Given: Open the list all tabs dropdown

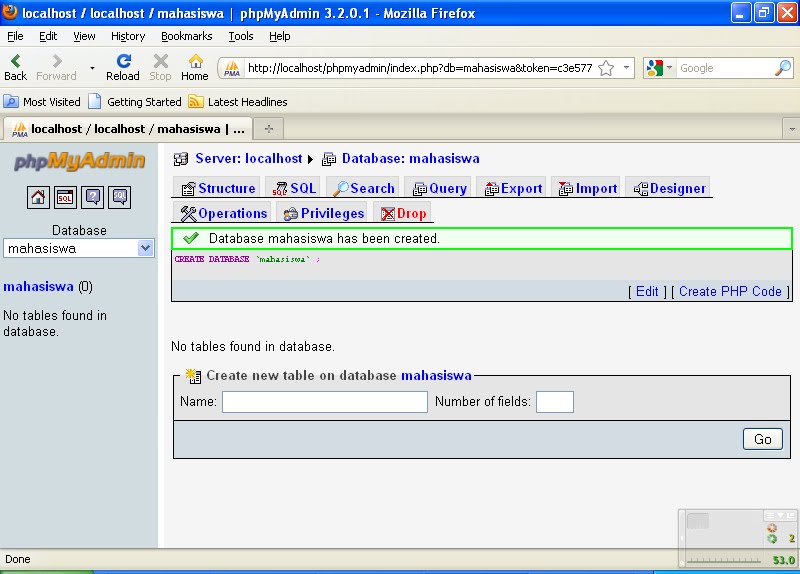Looking at the screenshot, I should 791,129.
